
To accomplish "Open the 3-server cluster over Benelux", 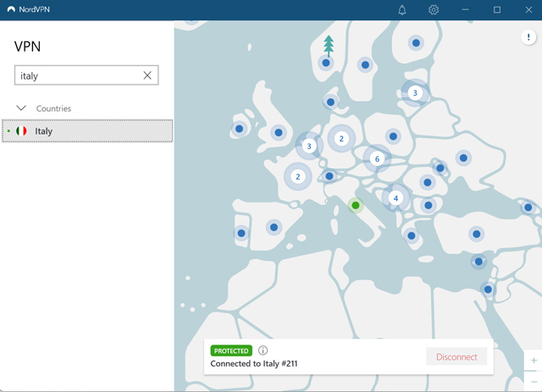I will [x=309, y=146].
